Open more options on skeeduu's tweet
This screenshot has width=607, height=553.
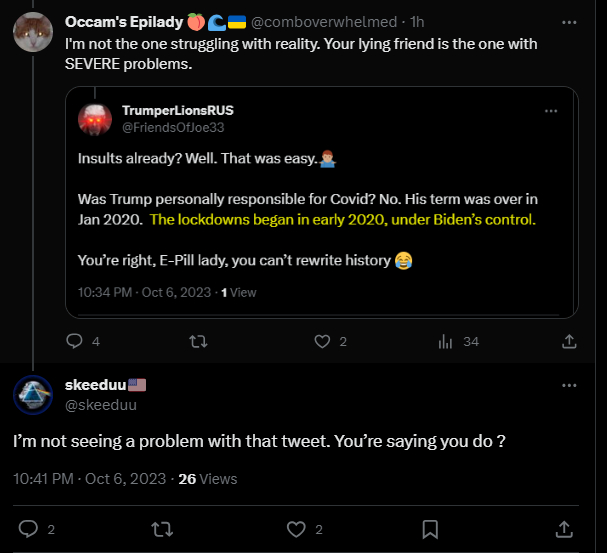click(x=569, y=385)
